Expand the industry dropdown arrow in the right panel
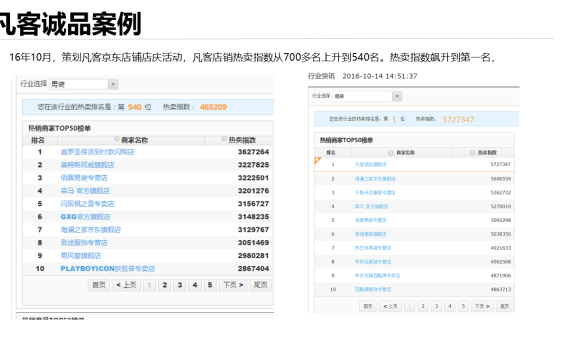 click(x=397, y=96)
